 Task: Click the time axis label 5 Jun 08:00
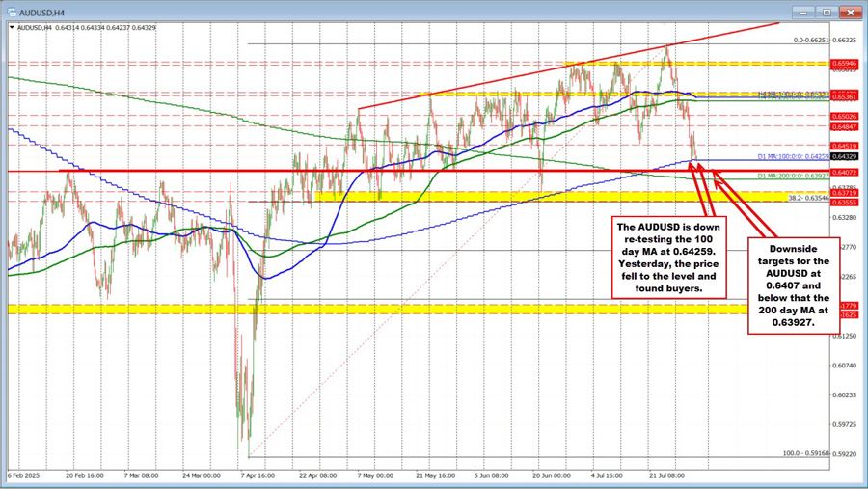coord(491,475)
